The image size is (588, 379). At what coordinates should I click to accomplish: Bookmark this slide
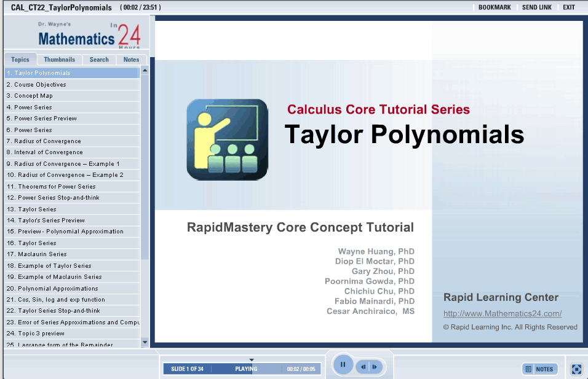(x=495, y=7)
